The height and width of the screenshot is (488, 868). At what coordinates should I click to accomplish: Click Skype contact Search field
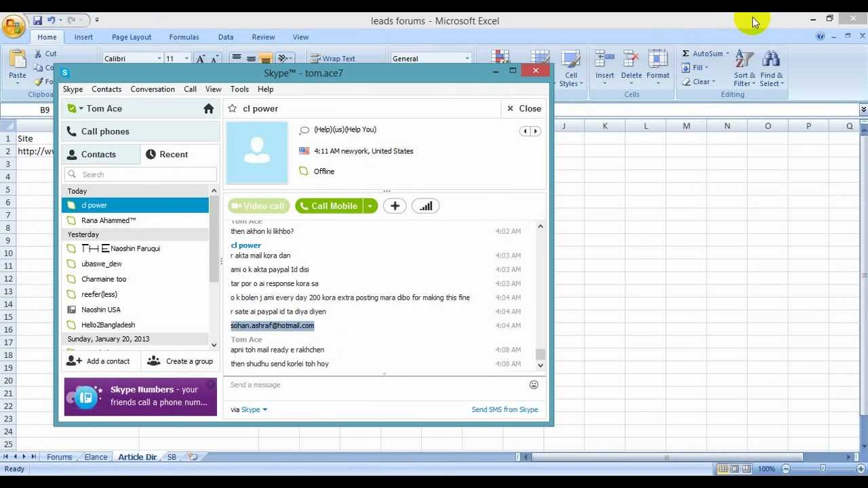[140, 174]
